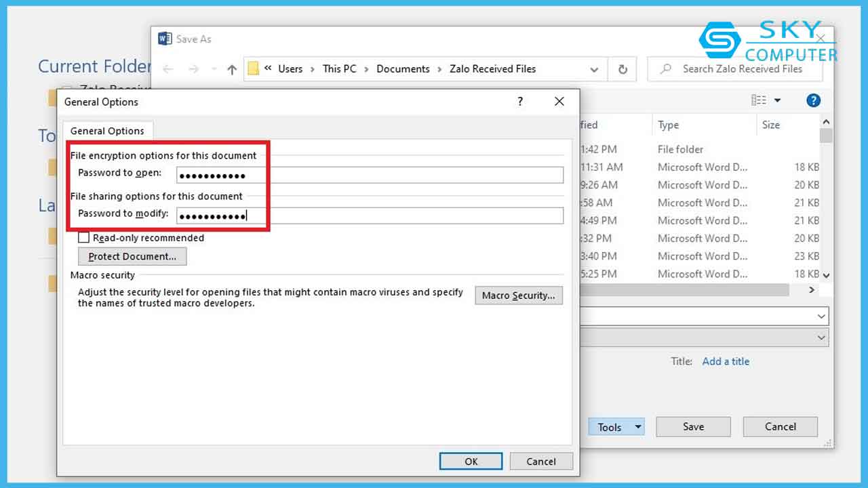868x488 pixels.
Task: Close the General Options dialog
Action: (559, 101)
